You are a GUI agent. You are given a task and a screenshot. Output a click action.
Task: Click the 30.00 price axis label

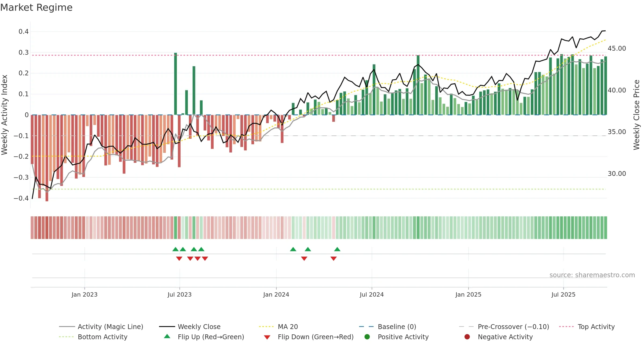617,174
